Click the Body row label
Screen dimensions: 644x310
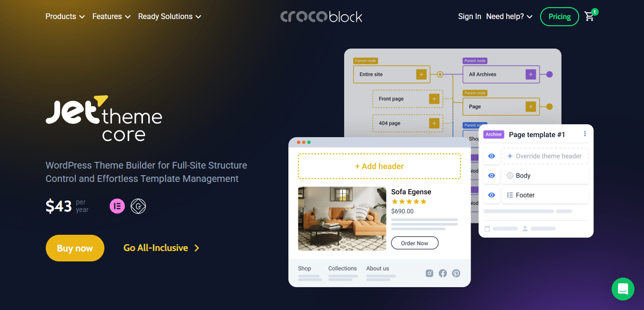[523, 176]
